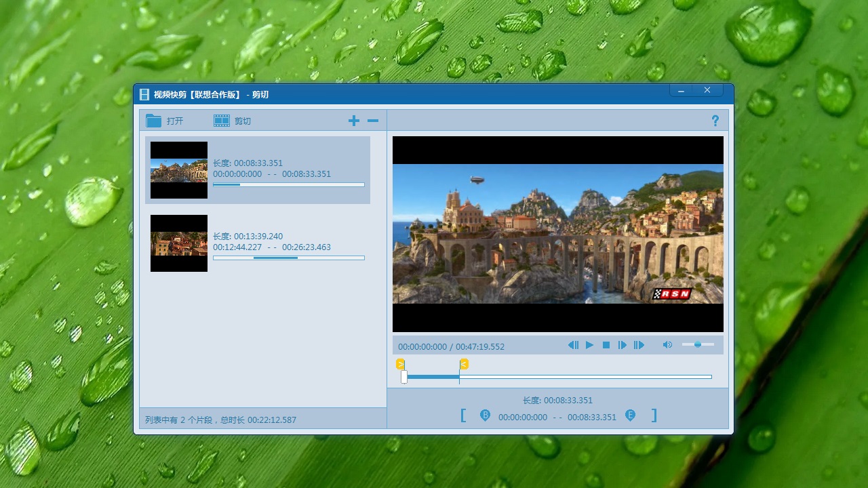The image size is (868, 488).
Task: Open help with question mark icon
Action: click(715, 121)
